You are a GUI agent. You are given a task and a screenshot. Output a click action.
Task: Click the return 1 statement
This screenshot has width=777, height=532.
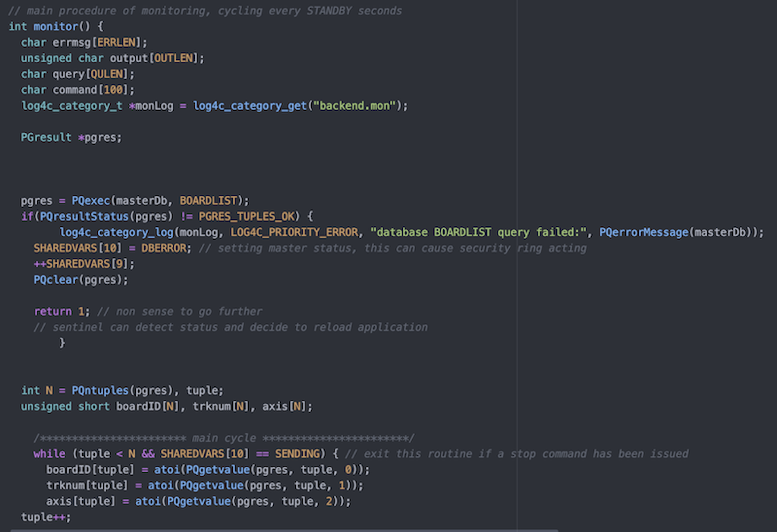pos(62,311)
